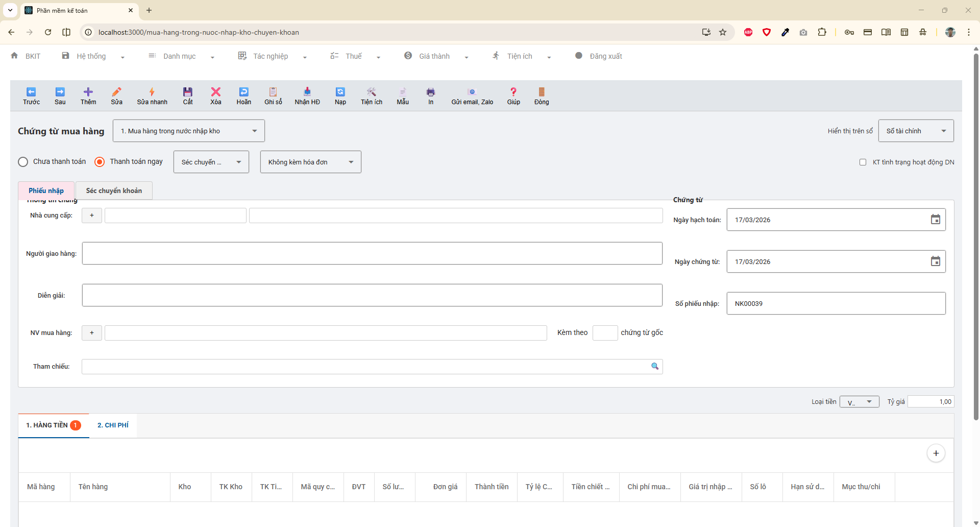Expand the Không kèm hóa đơn dropdown
The width and height of the screenshot is (980, 527).
point(310,162)
